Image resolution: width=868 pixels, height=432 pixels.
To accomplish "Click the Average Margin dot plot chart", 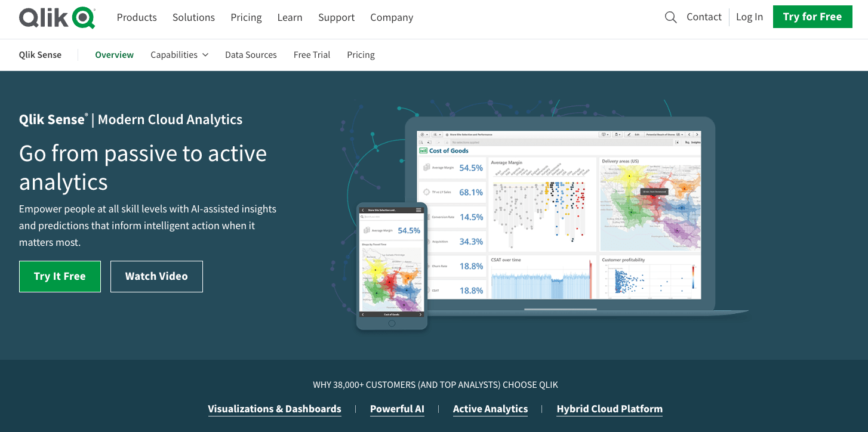I will (x=542, y=205).
